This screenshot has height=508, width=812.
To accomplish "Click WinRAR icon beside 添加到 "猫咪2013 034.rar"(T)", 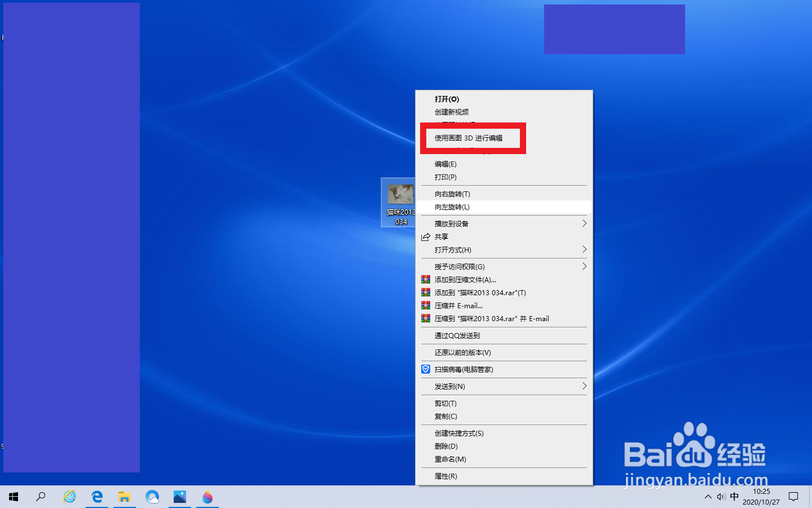I will tap(426, 292).
